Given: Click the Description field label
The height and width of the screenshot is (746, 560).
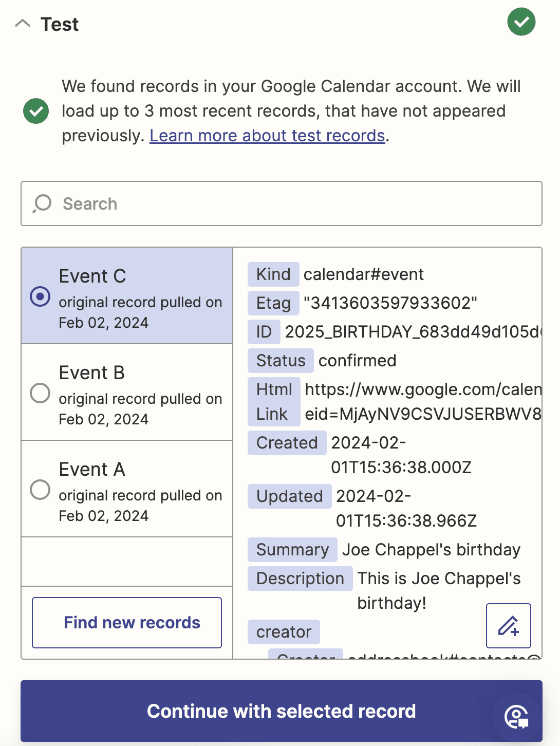Looking at the screenshot, I should [300, 579].
